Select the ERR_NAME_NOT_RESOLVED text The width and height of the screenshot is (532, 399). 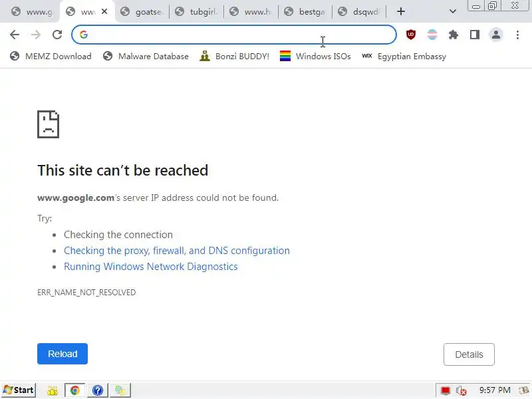pos(86,293)
